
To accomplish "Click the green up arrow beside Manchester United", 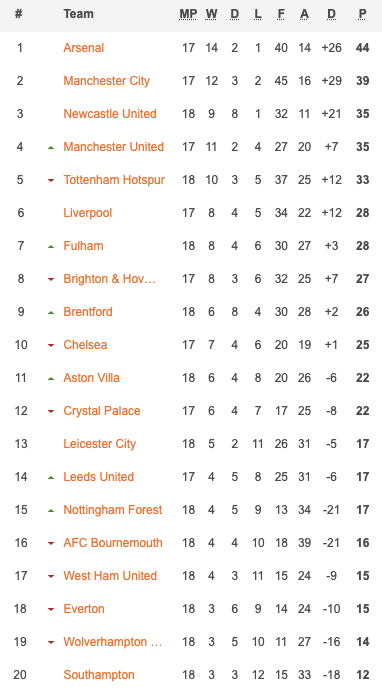I will (51, 147).
